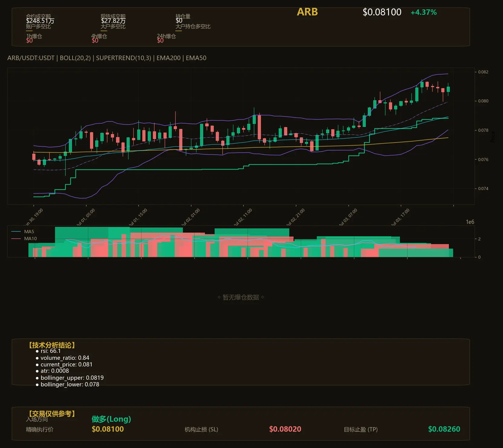
Task: Select EMA200 in the chart title
Action: click(x=168, y=58)
